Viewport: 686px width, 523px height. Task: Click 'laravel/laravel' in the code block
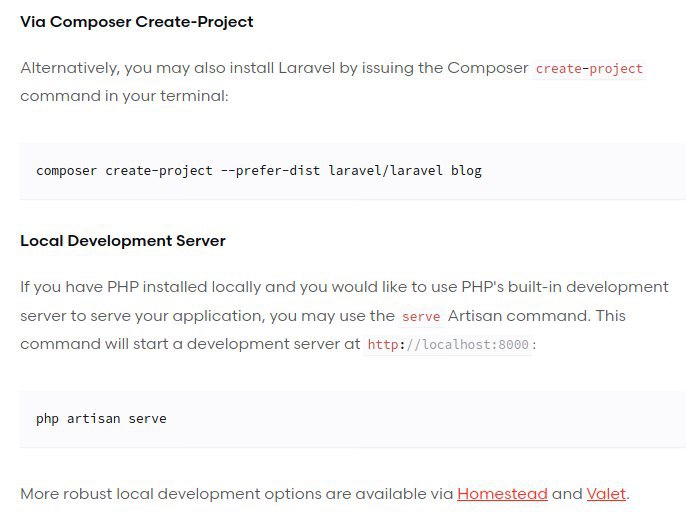coord(385,171)
